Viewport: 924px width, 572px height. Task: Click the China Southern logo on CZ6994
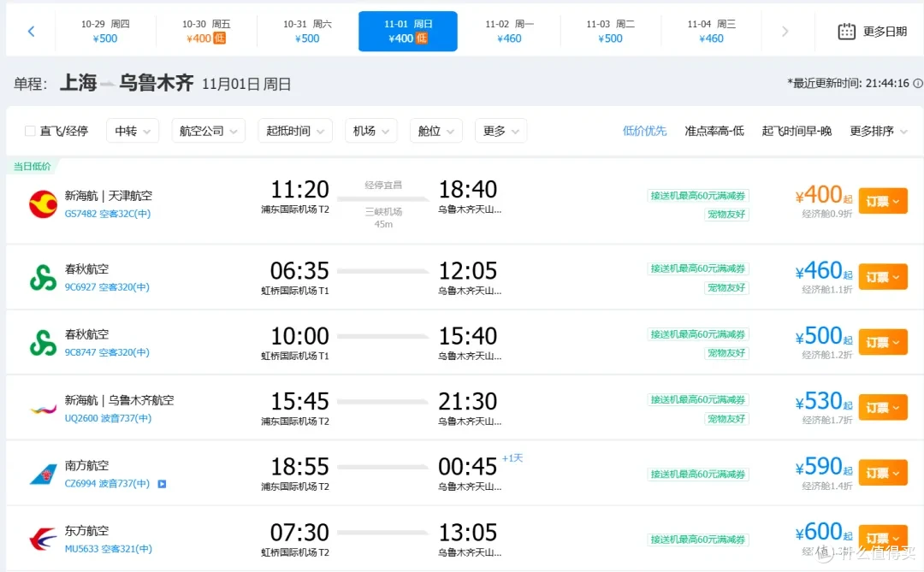(43, 475)
